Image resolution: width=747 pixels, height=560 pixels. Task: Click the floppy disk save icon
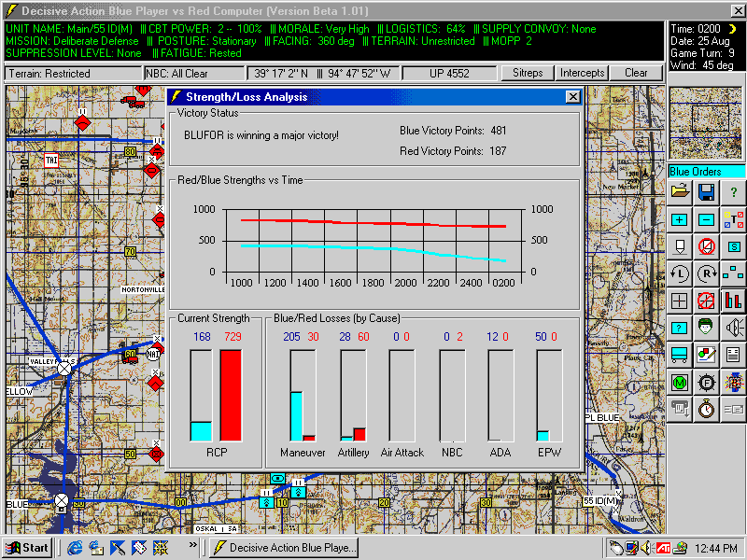[707, 193]
